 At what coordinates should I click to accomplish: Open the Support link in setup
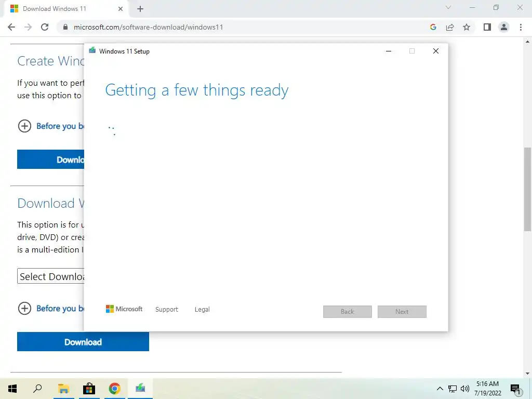click(x=167, y=310)
